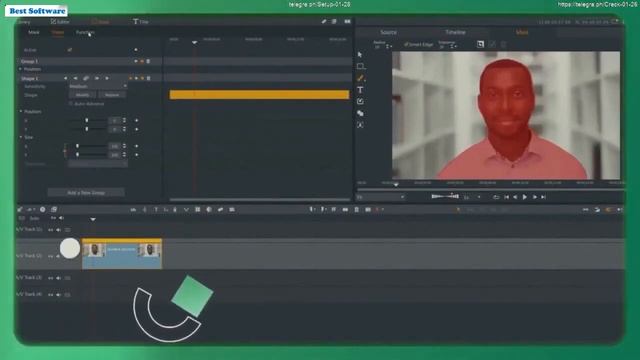Click the face tracking tool at bottom of toolbox
Viewport: 640px width, 360px height.
[360, 125]
